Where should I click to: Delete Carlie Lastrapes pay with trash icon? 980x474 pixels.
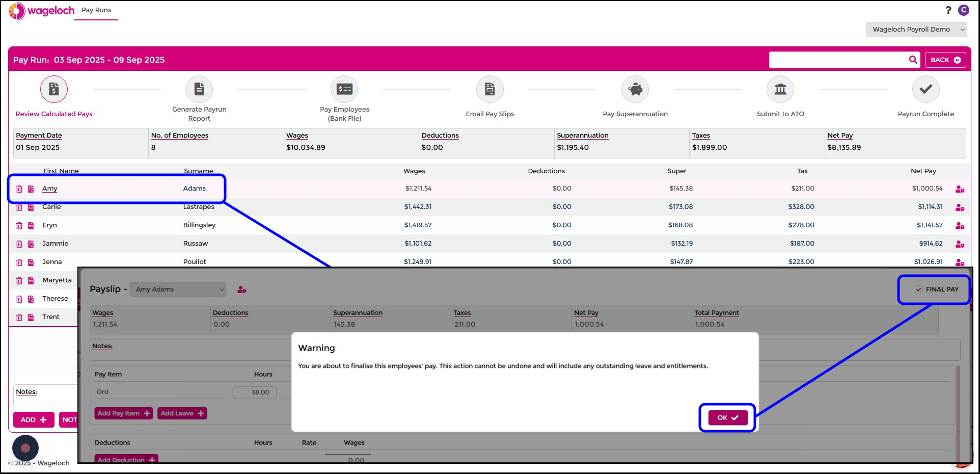pyautogui.click(x=19, y=207)
